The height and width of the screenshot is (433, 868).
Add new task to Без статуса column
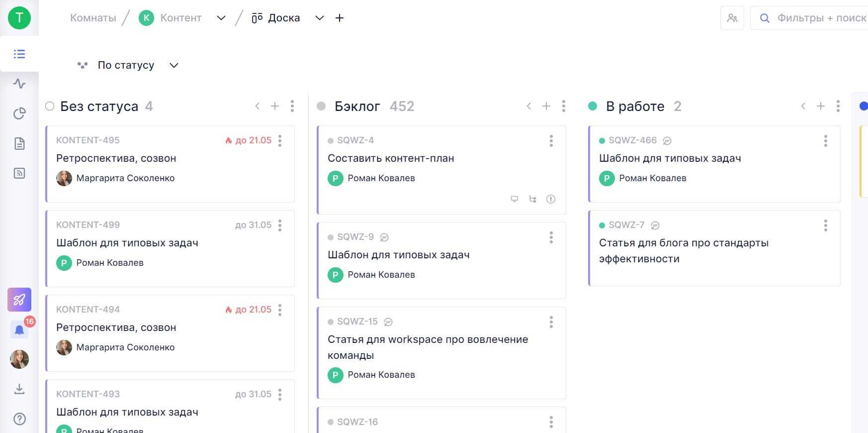pos(274,106)
